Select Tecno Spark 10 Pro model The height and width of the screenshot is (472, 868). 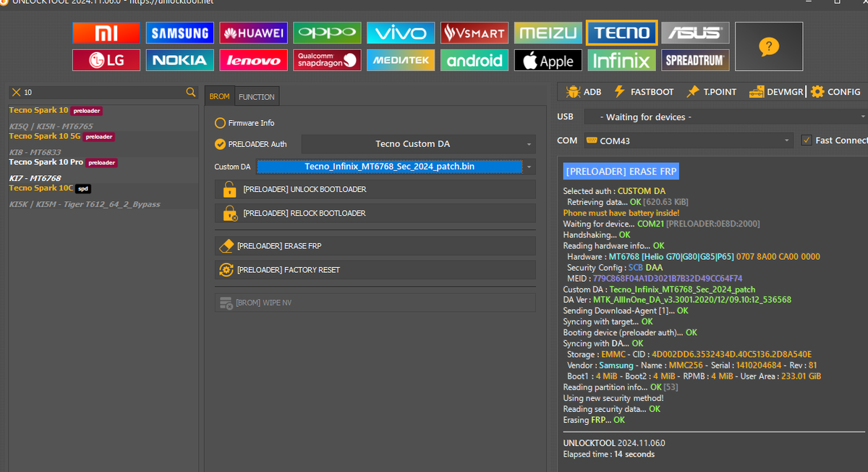(103, 162)
